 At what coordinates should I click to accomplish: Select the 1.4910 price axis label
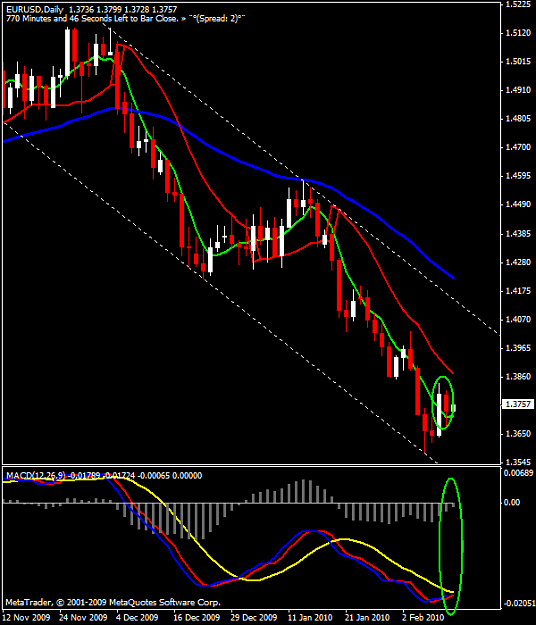(518, 90)
